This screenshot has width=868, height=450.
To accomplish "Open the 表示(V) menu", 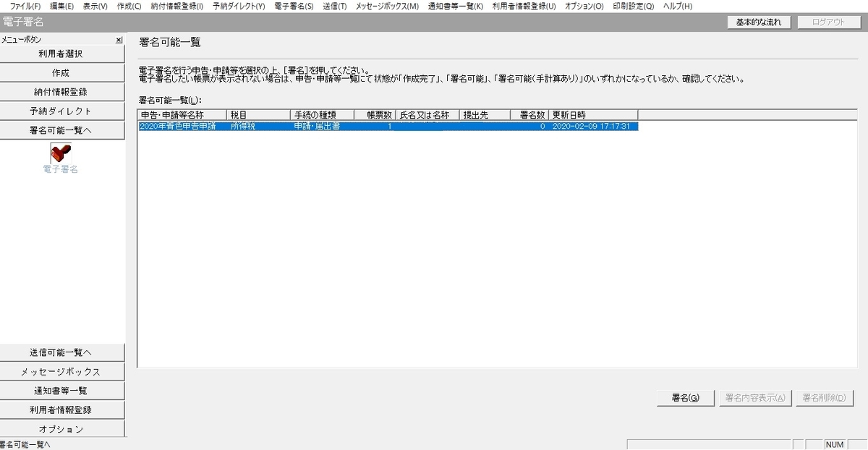I will click(95, 6).
